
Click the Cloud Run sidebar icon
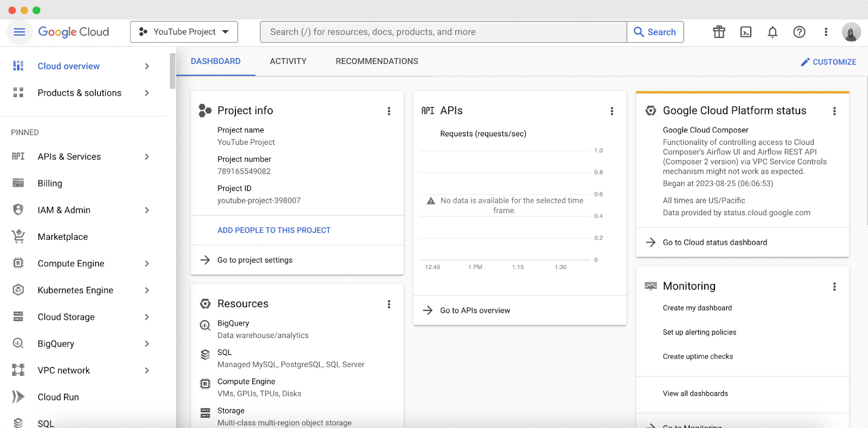18,397
